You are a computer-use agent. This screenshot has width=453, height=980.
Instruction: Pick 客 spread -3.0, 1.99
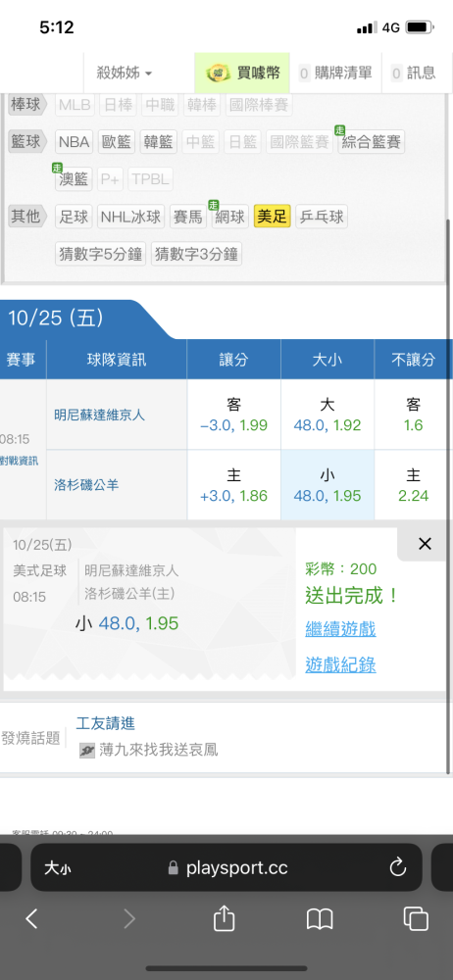pyautogui.click(x=234, y=415)
